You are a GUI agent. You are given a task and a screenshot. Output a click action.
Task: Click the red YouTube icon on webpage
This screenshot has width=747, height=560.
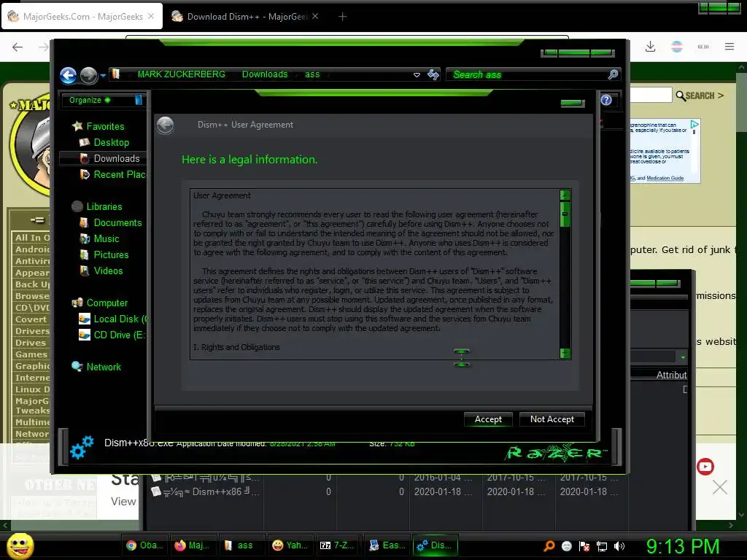[x=705, y=466]
